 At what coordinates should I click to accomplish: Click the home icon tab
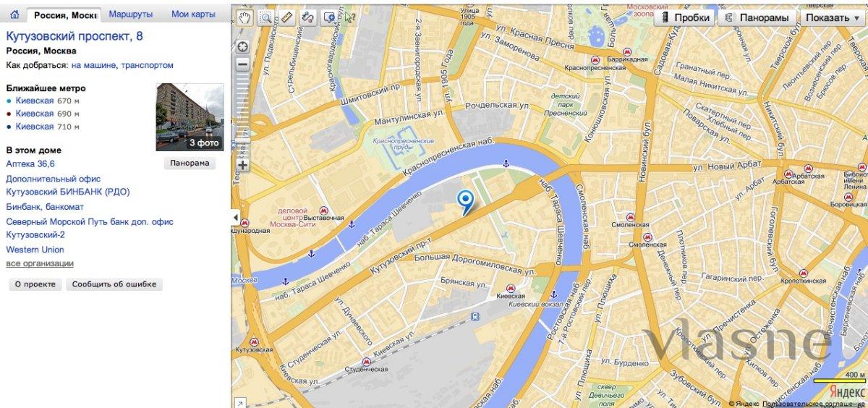click(14, 14)
